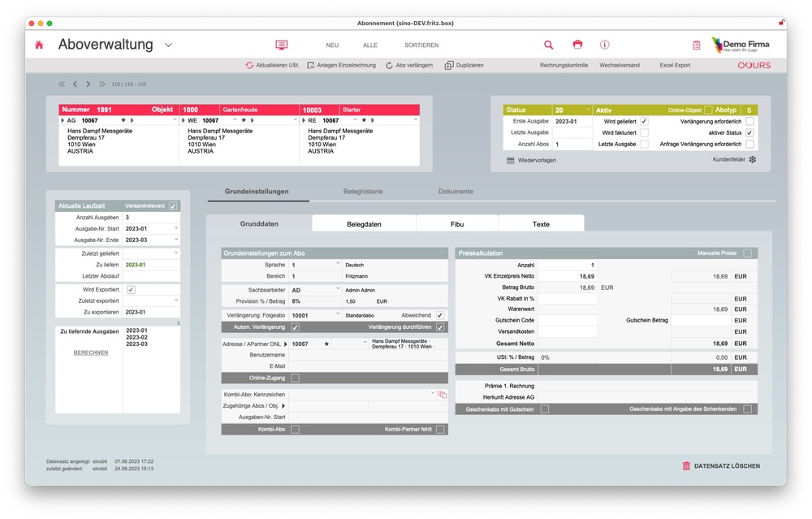Open the clipboard icon beside Demo Firma logo
Screen dimensions: 812x519
point(697,45)
